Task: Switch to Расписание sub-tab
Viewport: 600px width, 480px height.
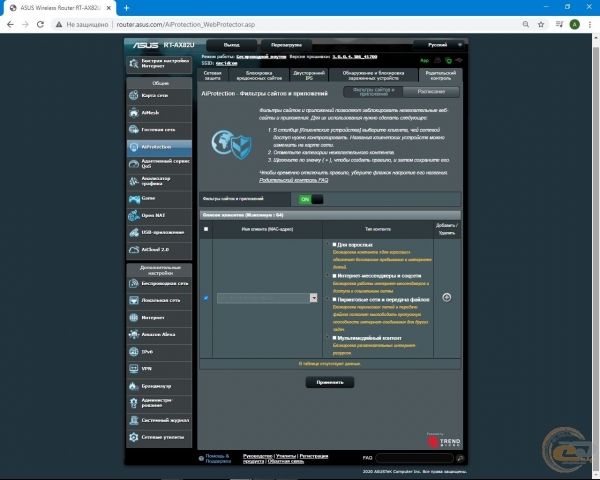Action: pyautogui.click(x=431, y=91)
